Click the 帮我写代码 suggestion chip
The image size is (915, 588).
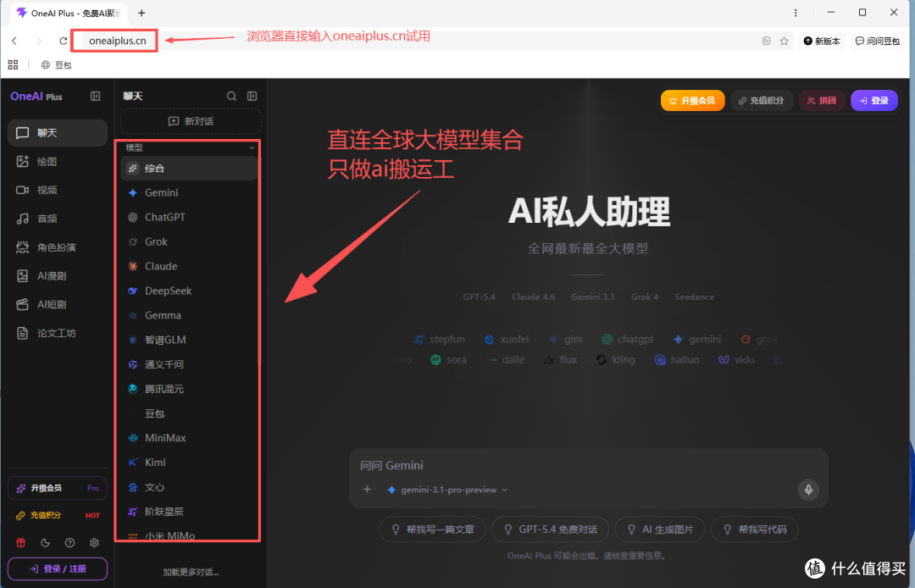(755, 530)
